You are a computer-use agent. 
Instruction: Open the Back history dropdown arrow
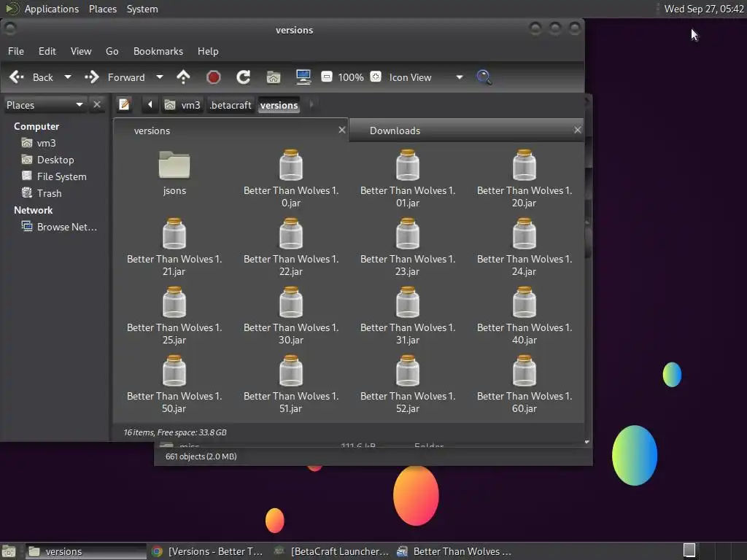tap(68, 77)
